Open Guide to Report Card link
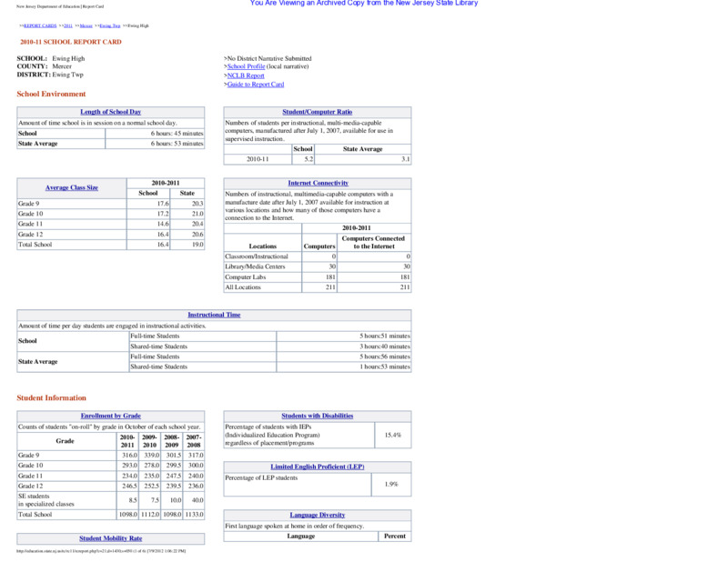Viewport: 728px width, 562px height. coord(256,85)
